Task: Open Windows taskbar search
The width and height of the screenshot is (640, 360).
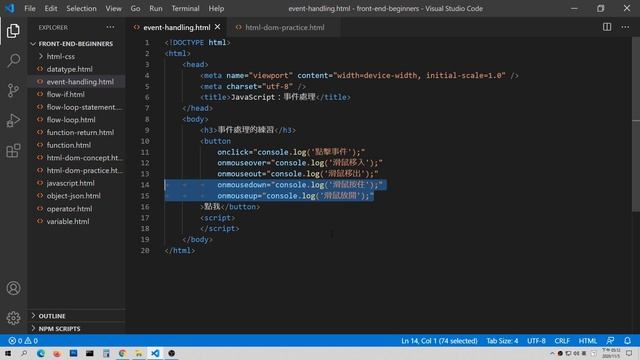Action: [x=24, y=353]
